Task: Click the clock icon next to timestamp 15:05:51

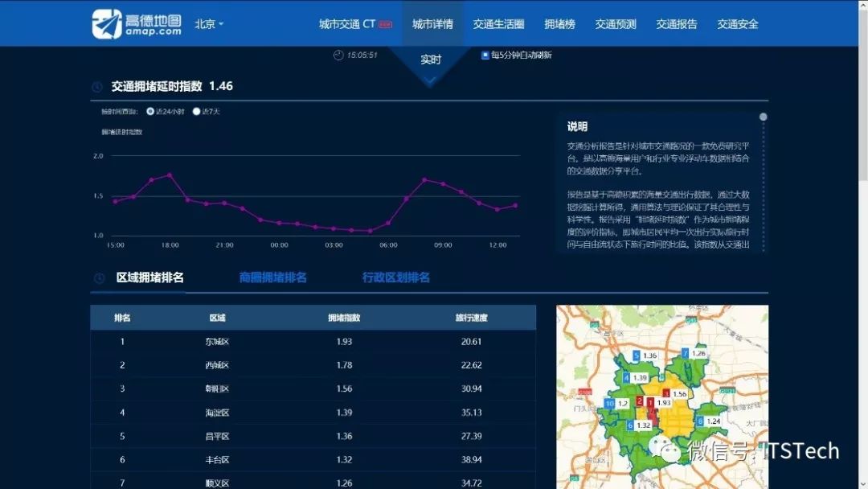Action: [x=339, y=55]
